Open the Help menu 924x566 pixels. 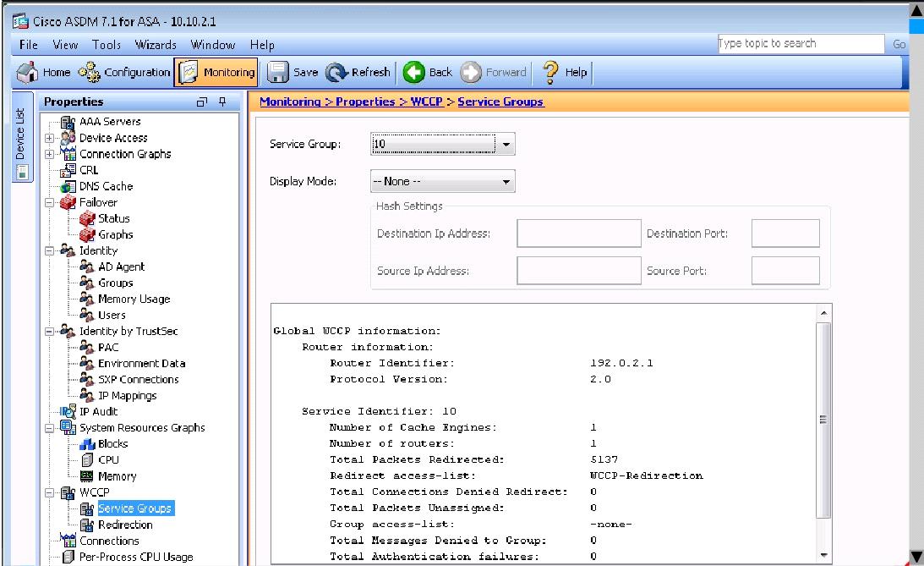pyautogui.click(x=262, y=45)
